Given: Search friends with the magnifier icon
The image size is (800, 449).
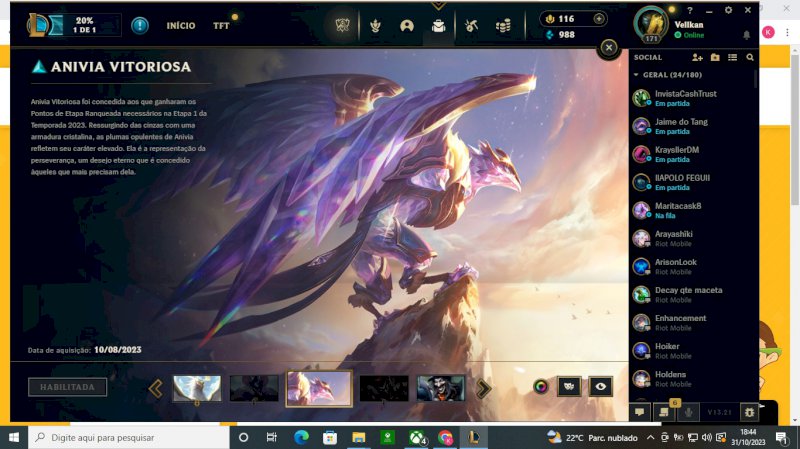Looking at the screenshot, I should (x=750, y=58).
